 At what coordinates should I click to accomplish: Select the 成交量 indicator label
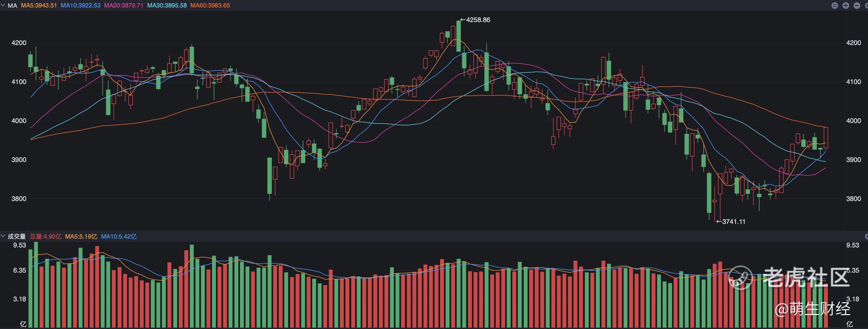[x=17, y=236]
